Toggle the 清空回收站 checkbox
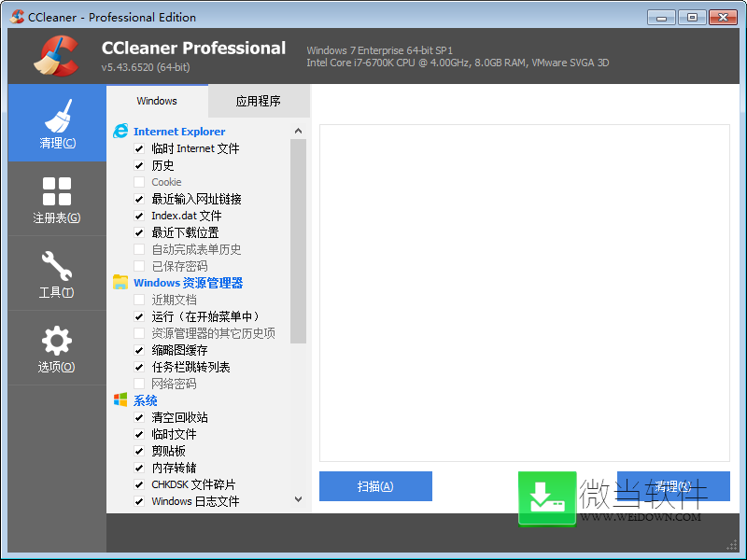747x560 pixels. (139, 417)
